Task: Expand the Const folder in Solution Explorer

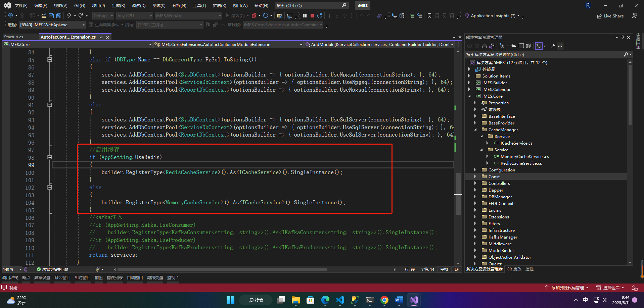Action: tap(475, 176)
